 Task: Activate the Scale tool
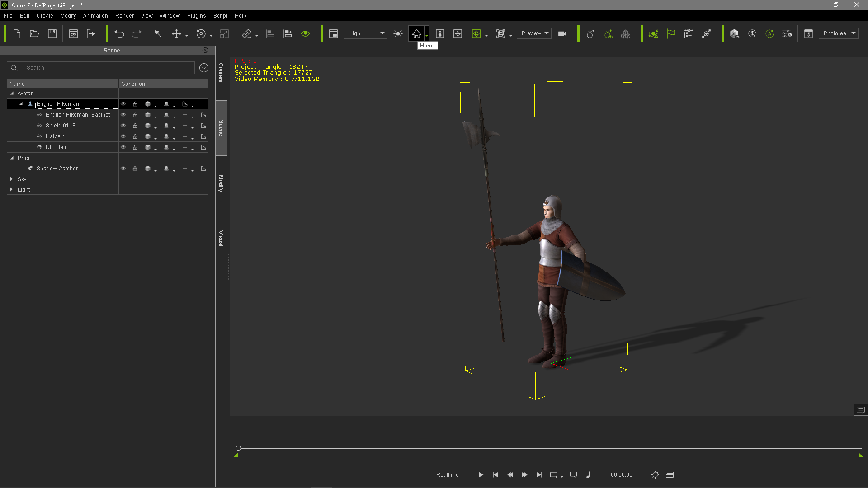pyautogui.click(x=224, y=33)
